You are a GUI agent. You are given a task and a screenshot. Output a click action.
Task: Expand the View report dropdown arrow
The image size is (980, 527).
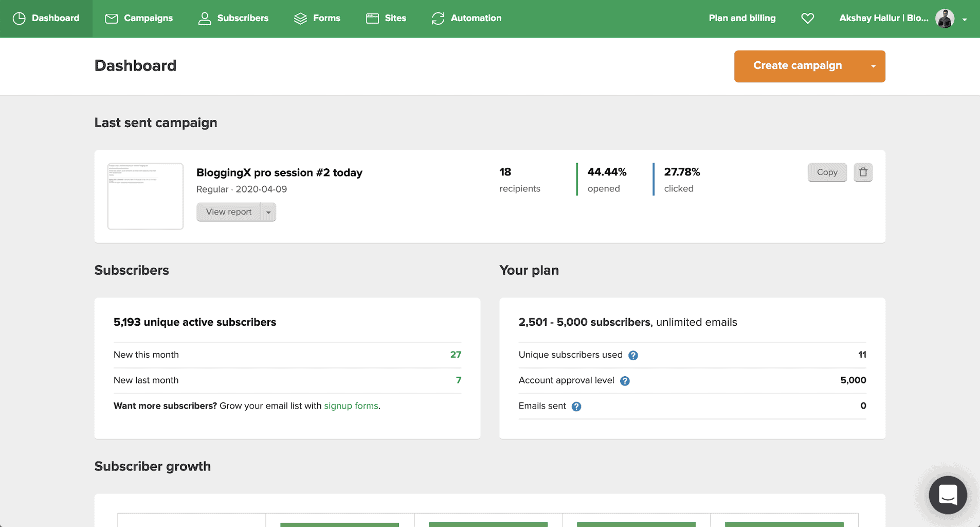tap(268, 212)
